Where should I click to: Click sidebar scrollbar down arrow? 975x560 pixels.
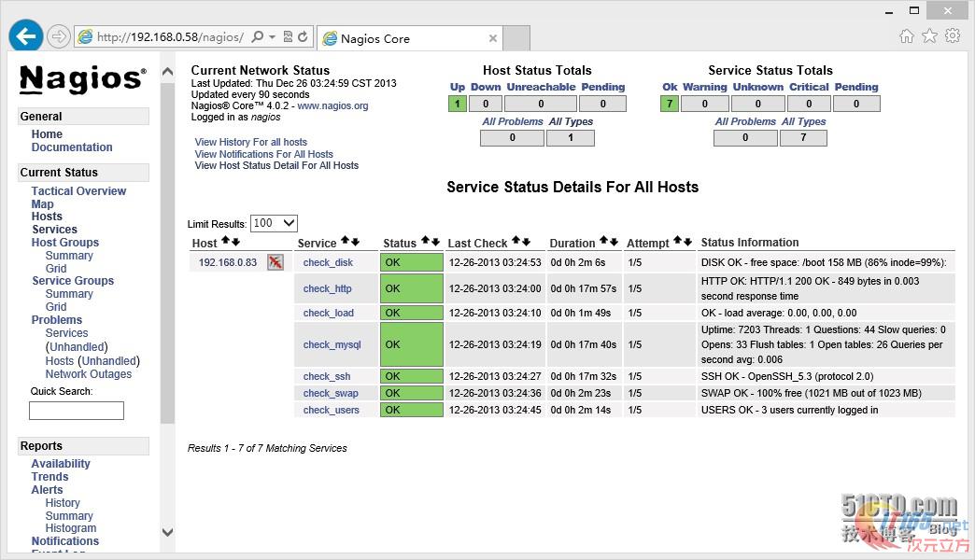coord(167,532)
